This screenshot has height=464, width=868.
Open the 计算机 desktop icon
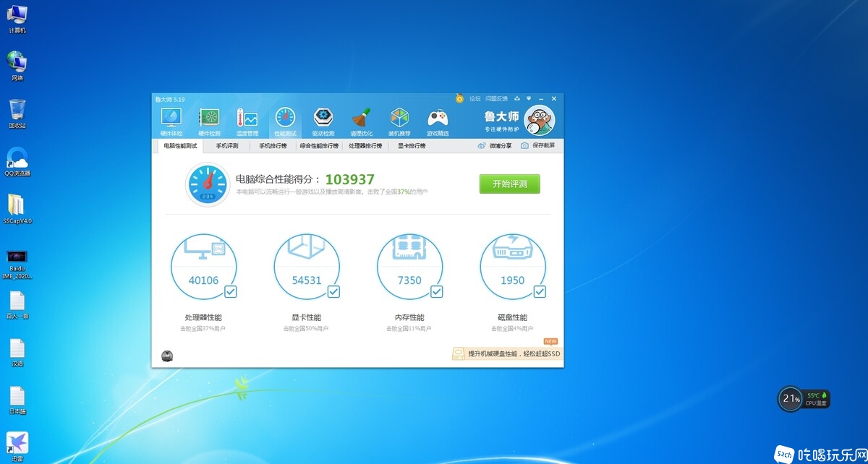(x=17, y=19)
